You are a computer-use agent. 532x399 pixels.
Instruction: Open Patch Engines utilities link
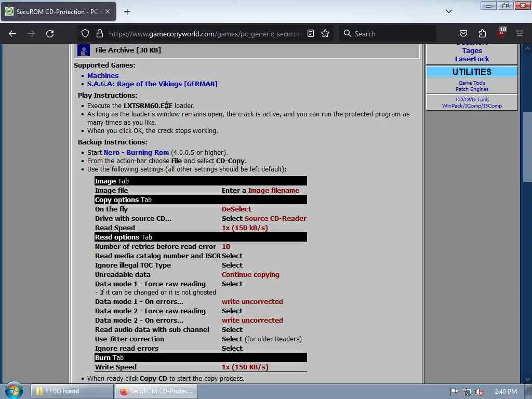coord(472,89)
